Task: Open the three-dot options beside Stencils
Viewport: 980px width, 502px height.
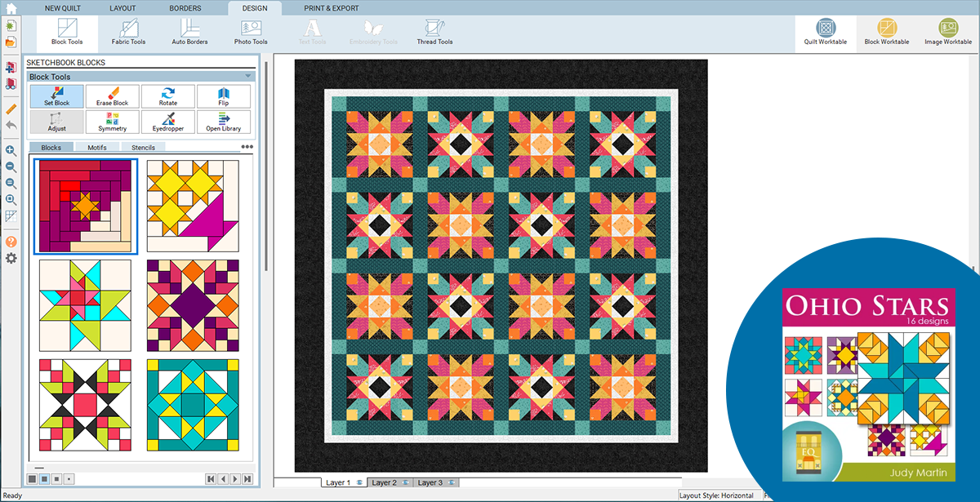Action: coord(247,148)
